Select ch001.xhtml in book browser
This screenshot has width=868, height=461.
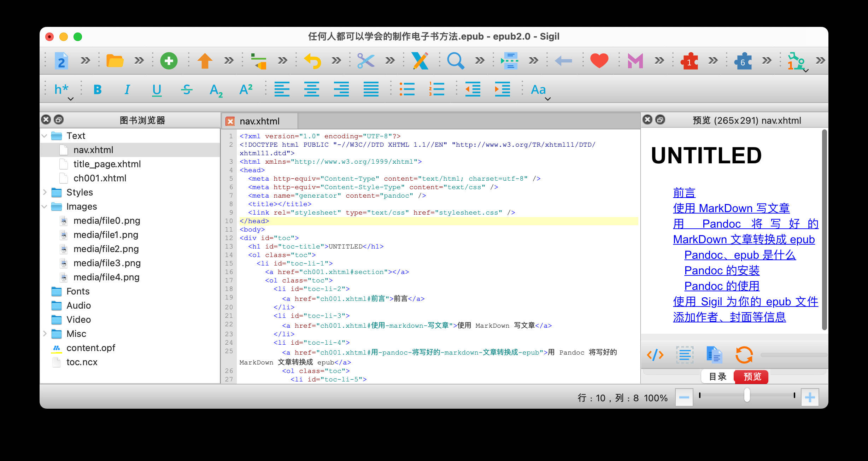(100, 178)
